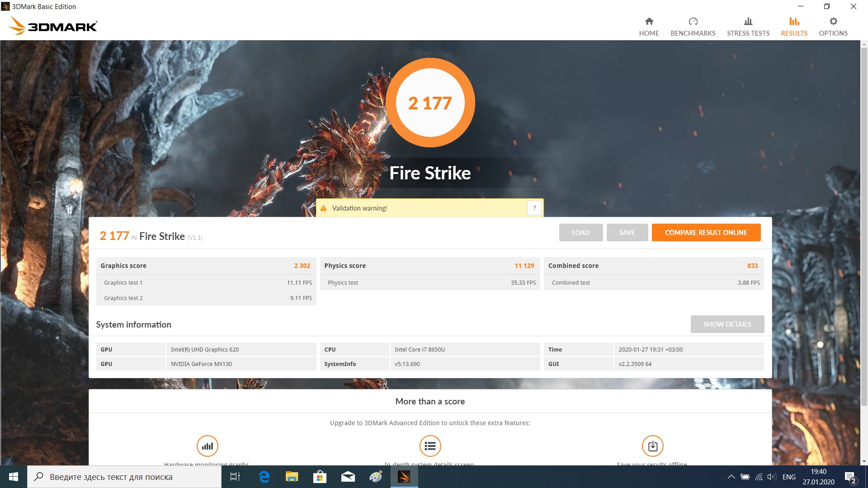Image resolution: width=868 pixels, height=488 pixels.
Task: Click Intel Core i7 8650U cell
Action: click(x=465, y=349)
